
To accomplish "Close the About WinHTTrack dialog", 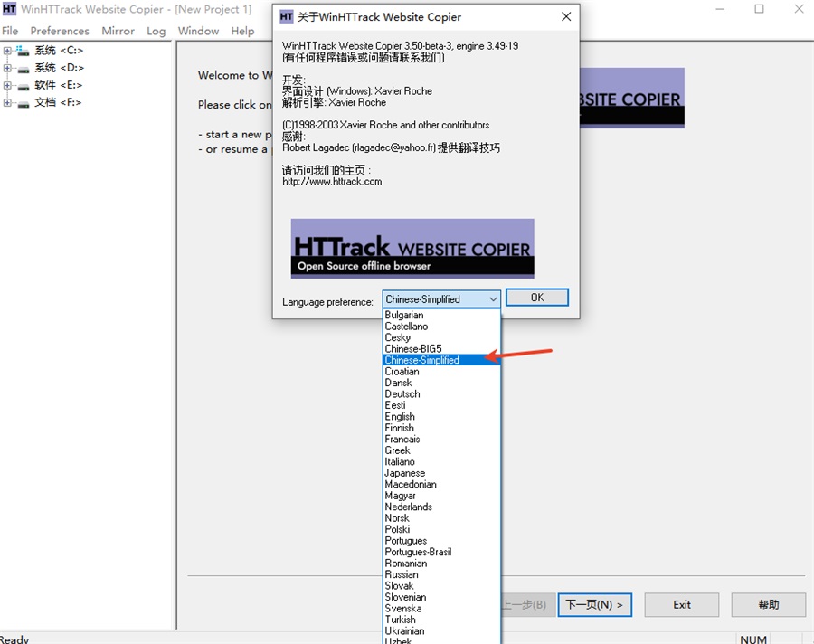I will coord(566,16).
